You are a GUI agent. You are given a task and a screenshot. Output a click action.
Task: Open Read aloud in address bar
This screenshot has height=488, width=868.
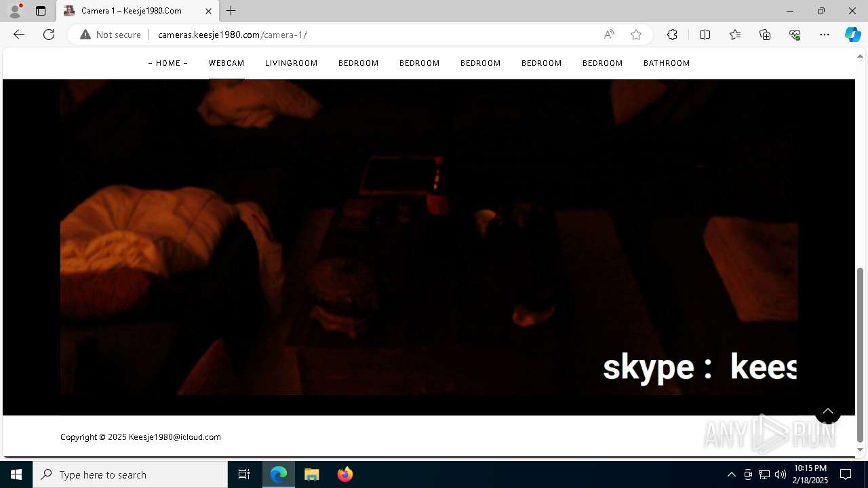(609, 35)
